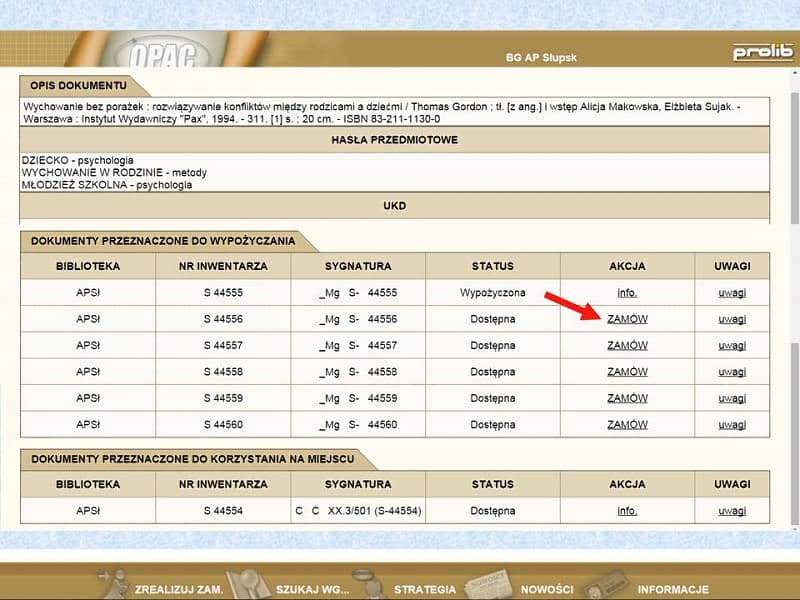Click the person icon beside Zrealizuj zam.
This screenshot has height=600, width=800.
coord(113,583)
